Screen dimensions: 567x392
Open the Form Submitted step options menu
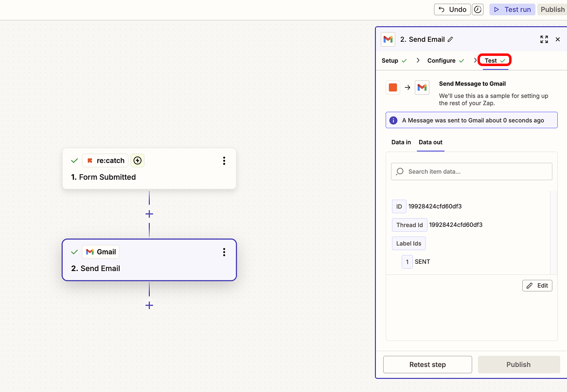224,161
